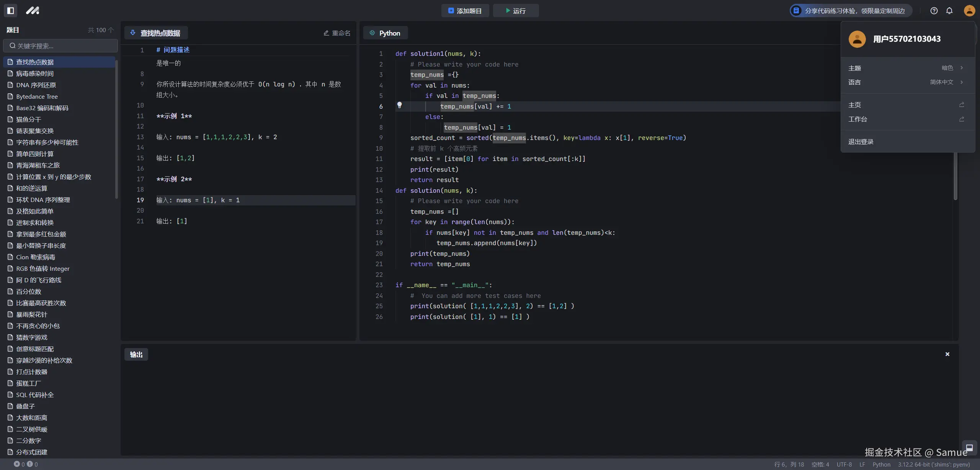980x470 pixels.
Task: Open the notifications bell icon
Action: click(949, 11)
